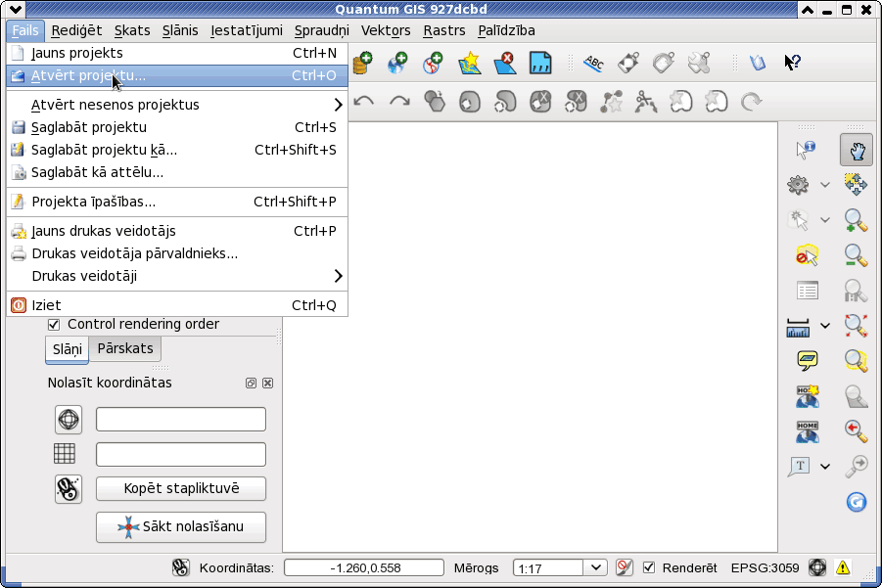Viewport: 882px width, 588px height.
Task: Click the Zoom full extent icon
Action: (856, 326)
